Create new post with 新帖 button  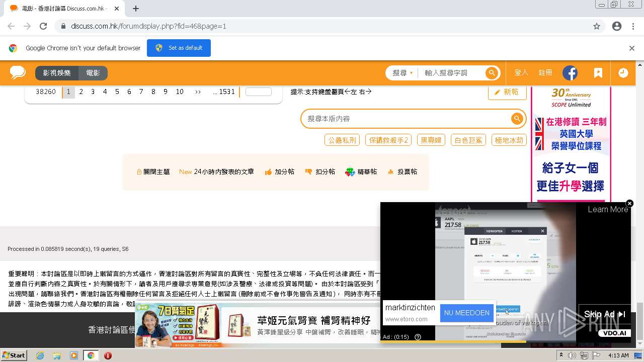coord(507,92)
